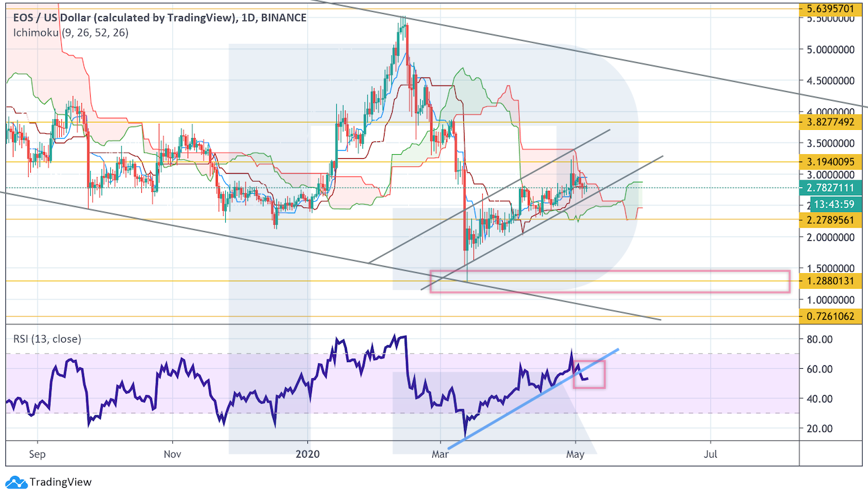Click the Mar label on the time axis
Viewport: 868px width, 498px height.
coord(440,454)
